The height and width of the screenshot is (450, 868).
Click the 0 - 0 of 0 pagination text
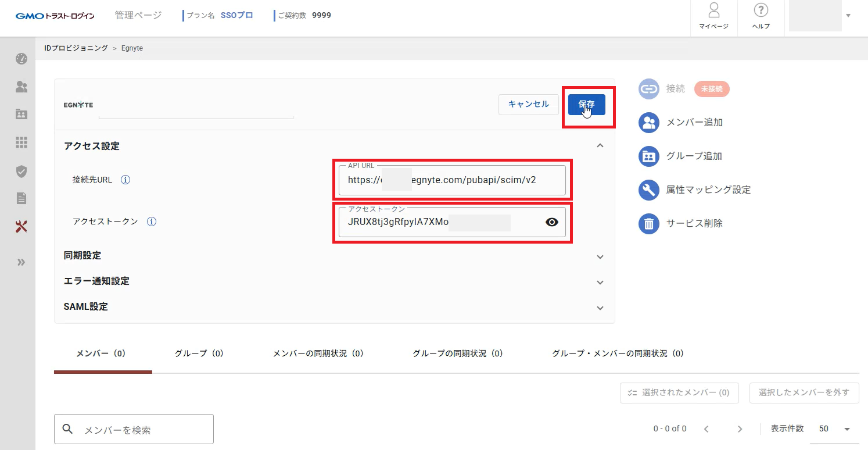tap(670, 429)
